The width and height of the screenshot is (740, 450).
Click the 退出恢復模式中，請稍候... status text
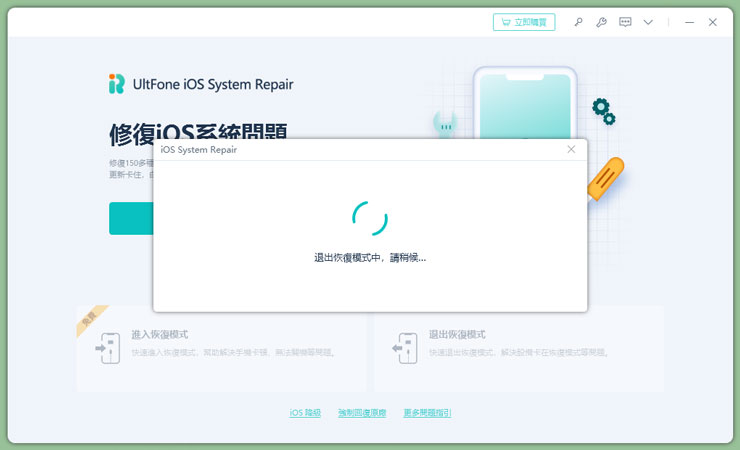(x=370, y=258)
